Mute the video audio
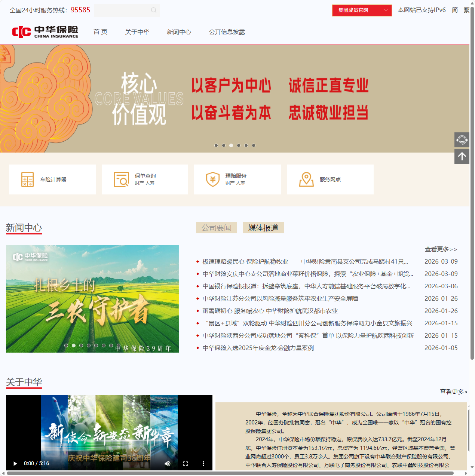The width and height of the screenshot is (475, 476). (168, 463)
